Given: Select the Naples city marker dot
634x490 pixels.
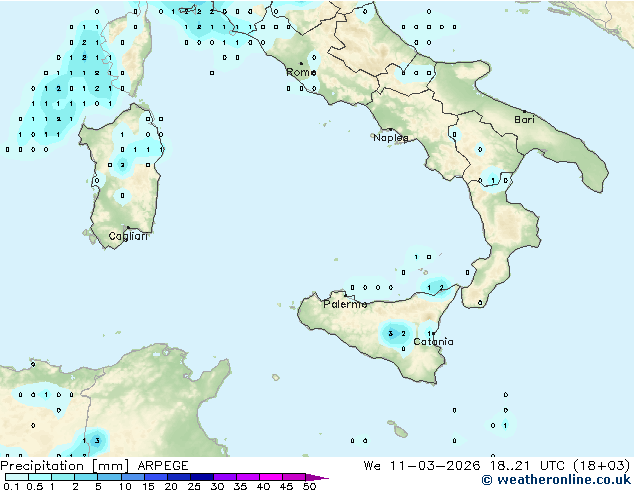Looking at the screenshot, I should coord(389,130).
